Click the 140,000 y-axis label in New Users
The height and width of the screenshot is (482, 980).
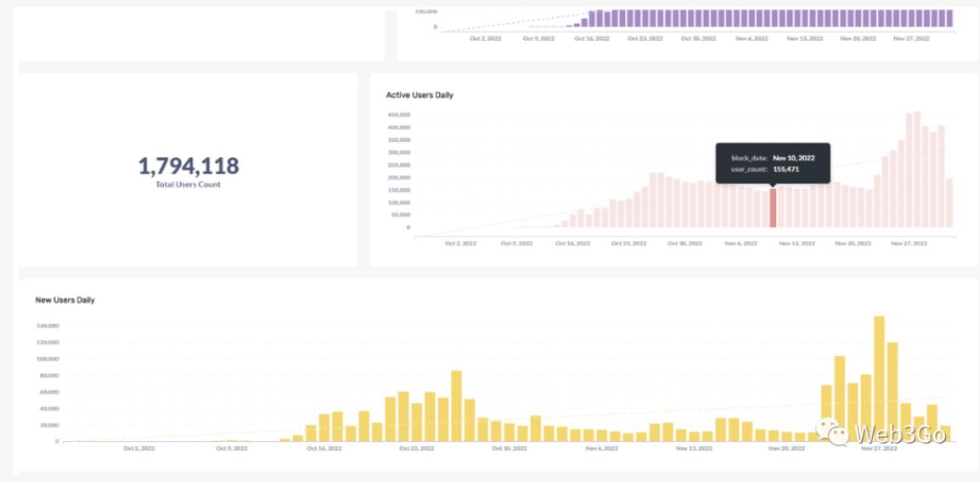pos(47,326)
